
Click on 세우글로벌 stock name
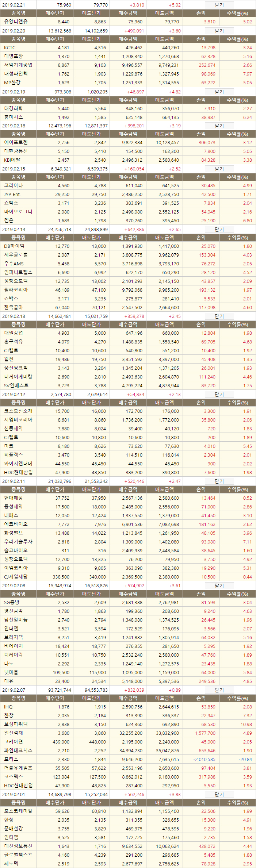16,255
